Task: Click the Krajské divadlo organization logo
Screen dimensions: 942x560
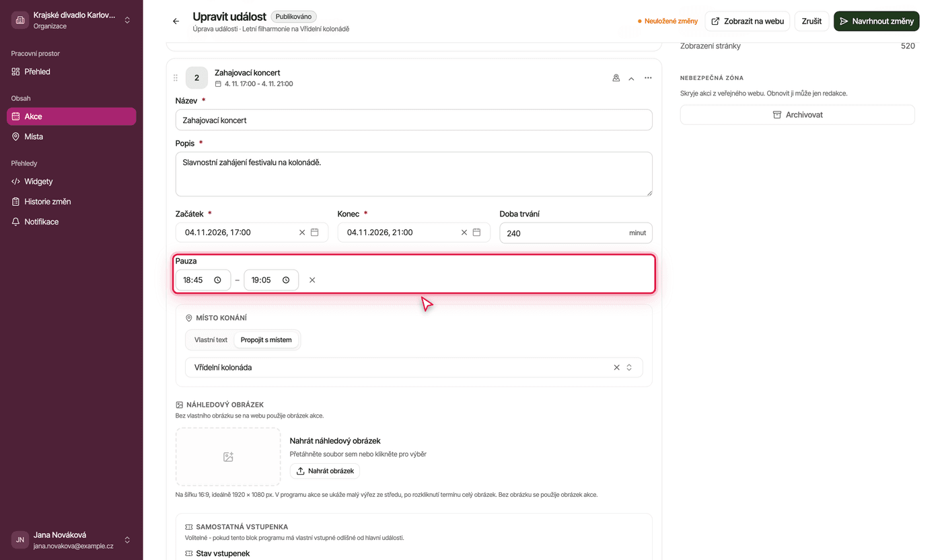Action: coord(20,20)
